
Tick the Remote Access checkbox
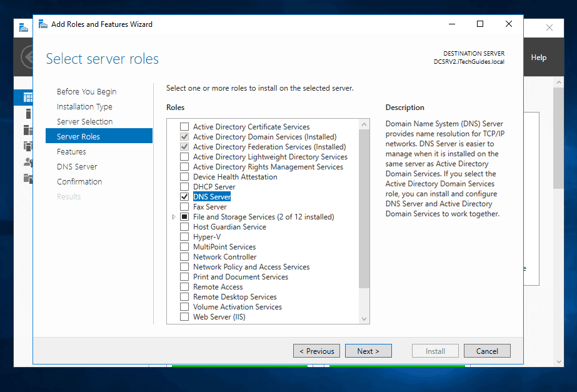tap(184, 287)
